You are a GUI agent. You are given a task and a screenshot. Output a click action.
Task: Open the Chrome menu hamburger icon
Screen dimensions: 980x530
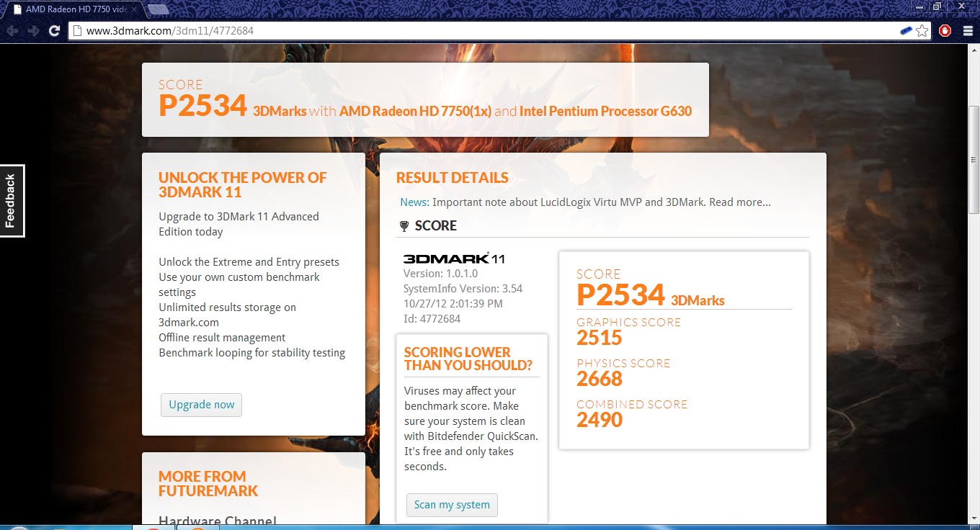tap(966, 30)
